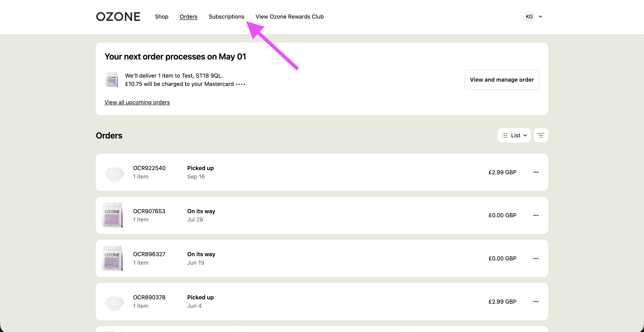The height and width of the screenshot is (332, 644).
Task: Click the £2.99 GBP total for OCR922540
Action: click(x=502, y=172)
